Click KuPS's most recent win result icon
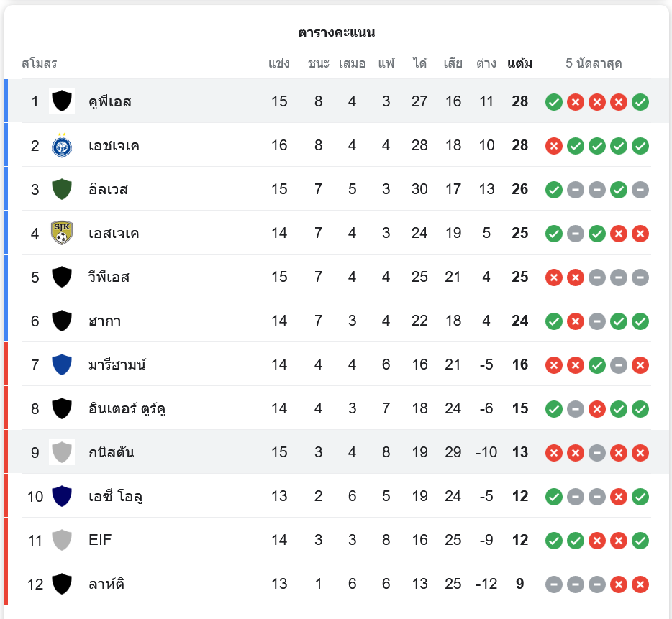Screen dimensions: 672x619 pyautogui.click(x=640, y=102)
